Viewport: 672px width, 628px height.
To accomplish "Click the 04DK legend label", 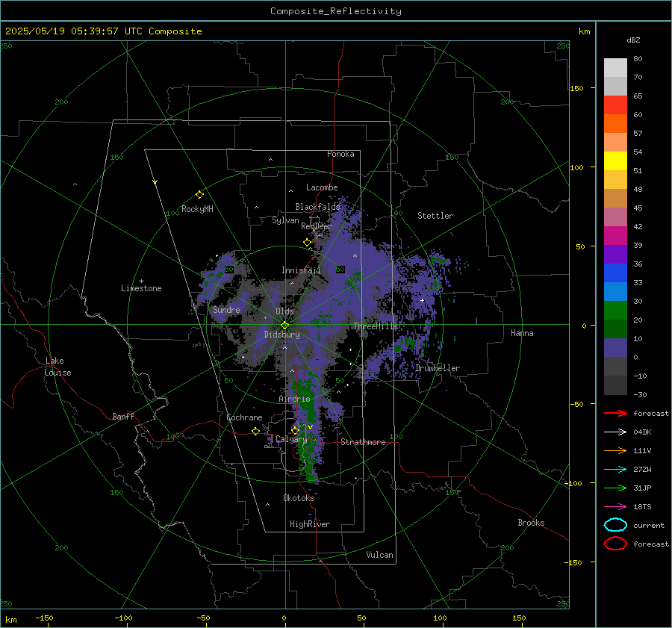I will point(642,432).
